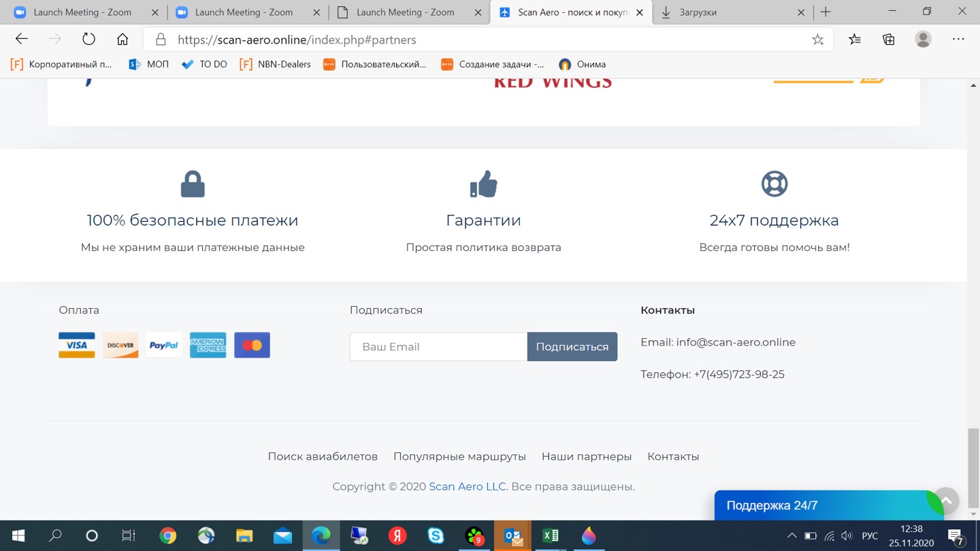Open a new browser tab
The height and width of the screenshot is (551, 980).
826,12
